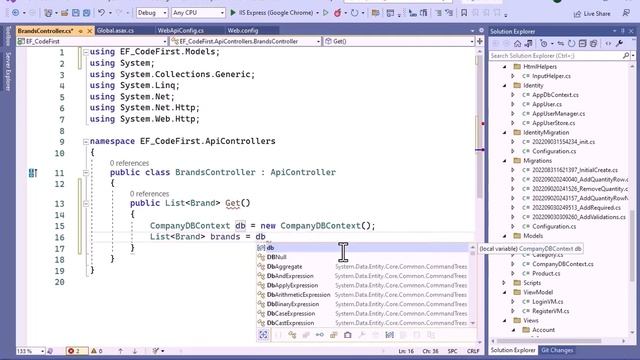640x360 pixels.
Task: Toggle IntelliSense classes filter icon
Action: [x=292, y=335]
